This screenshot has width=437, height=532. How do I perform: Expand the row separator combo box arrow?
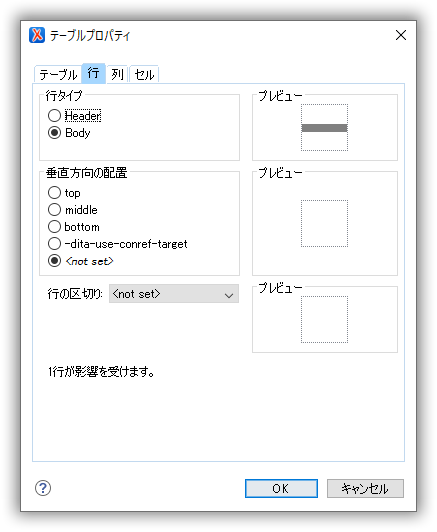pyautogui.click(x=229, y=295)
